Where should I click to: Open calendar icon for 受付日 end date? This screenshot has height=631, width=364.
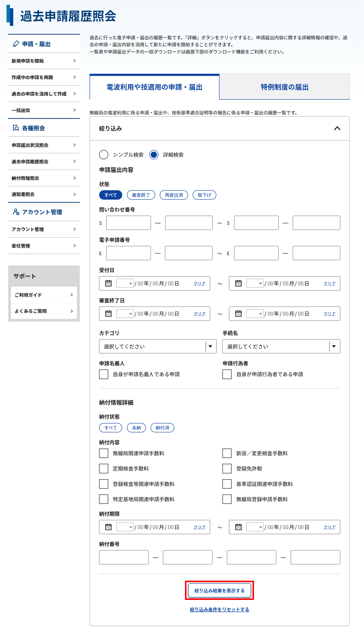coord(238,283)
